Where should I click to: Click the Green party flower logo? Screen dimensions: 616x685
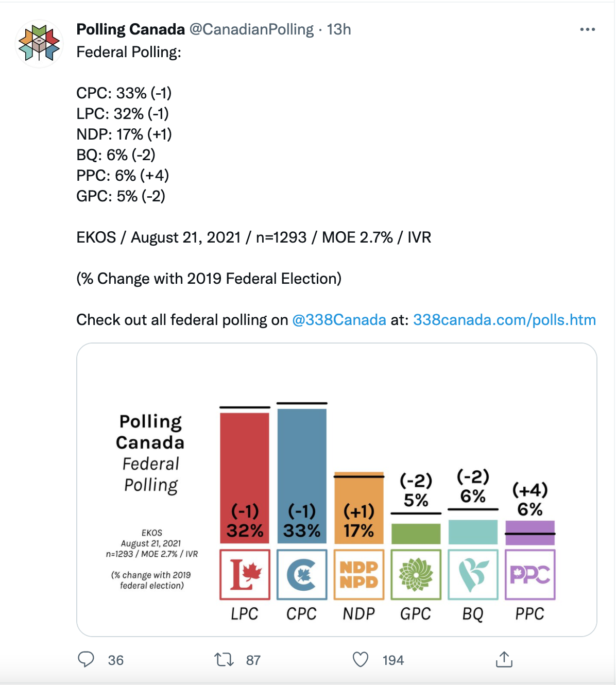(x=416, y=575)
